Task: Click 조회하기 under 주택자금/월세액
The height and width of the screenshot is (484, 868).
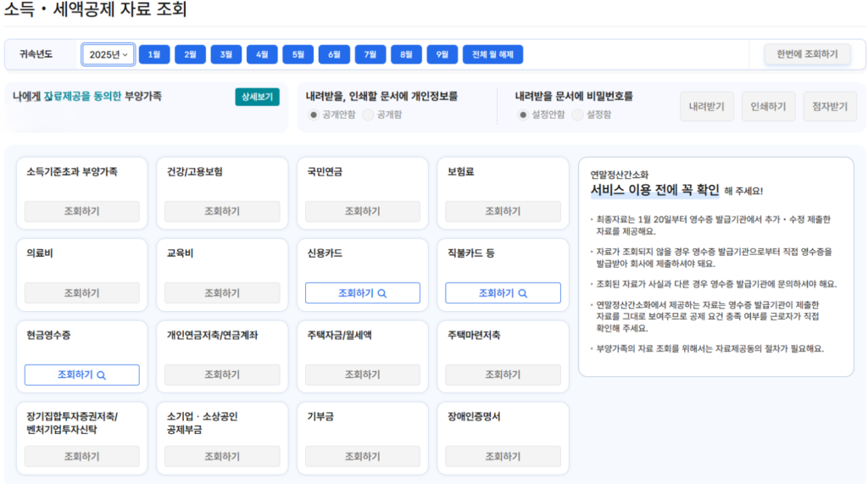Action: click(363, 375)
